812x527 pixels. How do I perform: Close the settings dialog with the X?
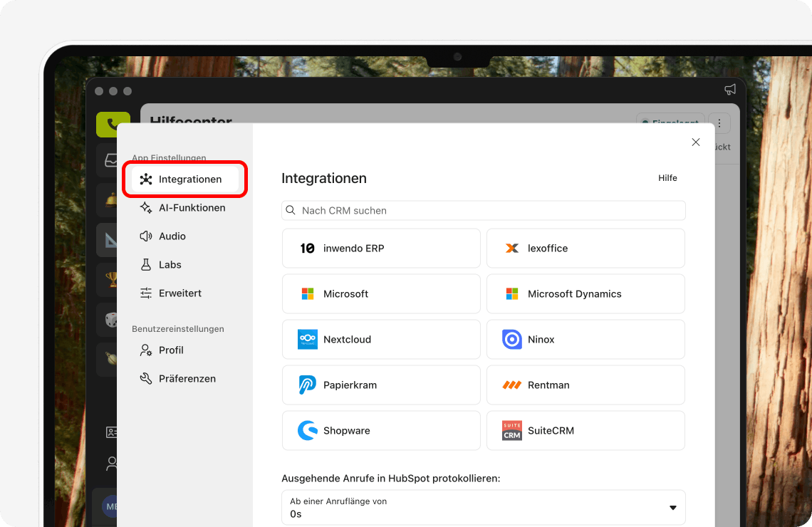click(x=696, y=142)
